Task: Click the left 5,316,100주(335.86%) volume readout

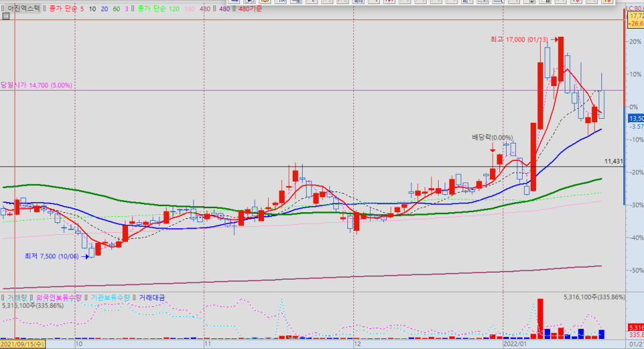Action: [x=33, y=306]
